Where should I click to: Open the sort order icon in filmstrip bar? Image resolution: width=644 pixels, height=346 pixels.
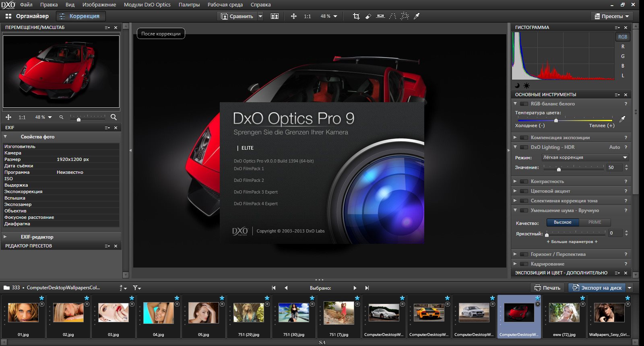click(123, 288)
